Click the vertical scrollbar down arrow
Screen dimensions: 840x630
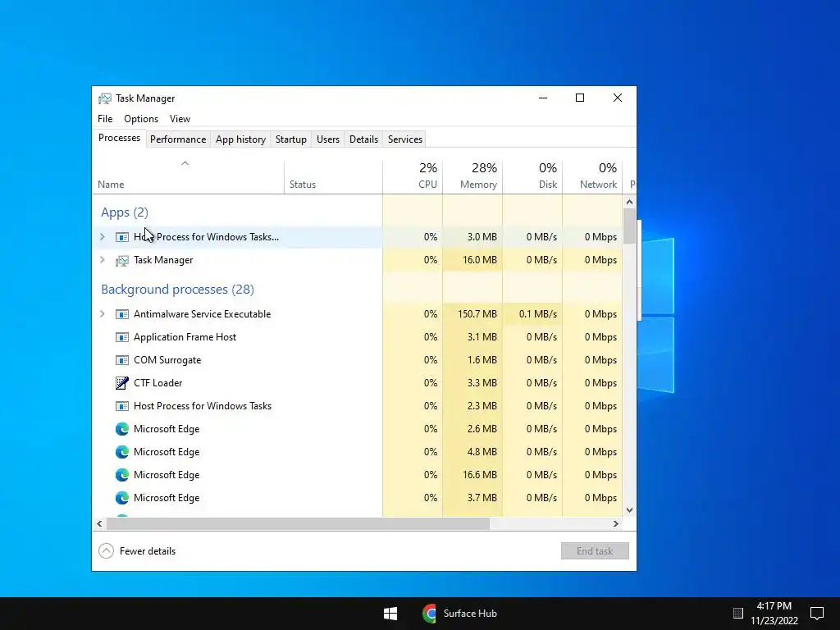(x=629, y=510)
